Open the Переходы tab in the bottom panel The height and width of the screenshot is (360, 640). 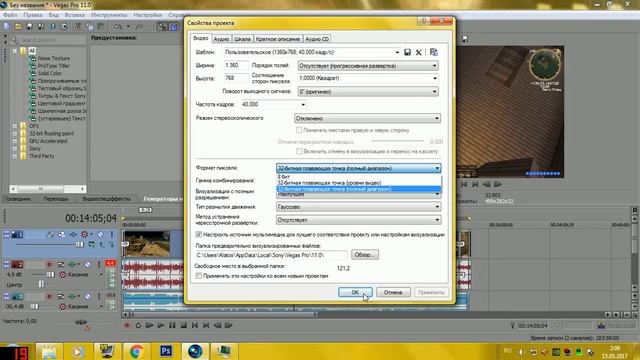[56, 199]
